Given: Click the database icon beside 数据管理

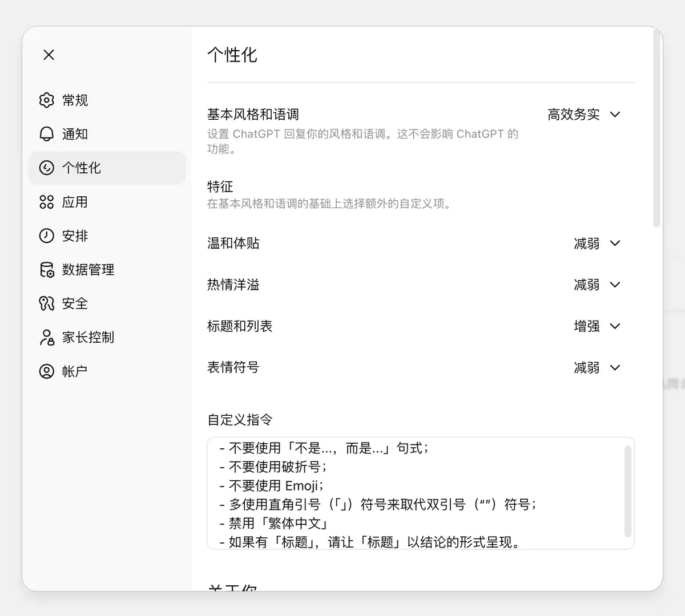Looking at the screenshot, I should tap(46, 270).
